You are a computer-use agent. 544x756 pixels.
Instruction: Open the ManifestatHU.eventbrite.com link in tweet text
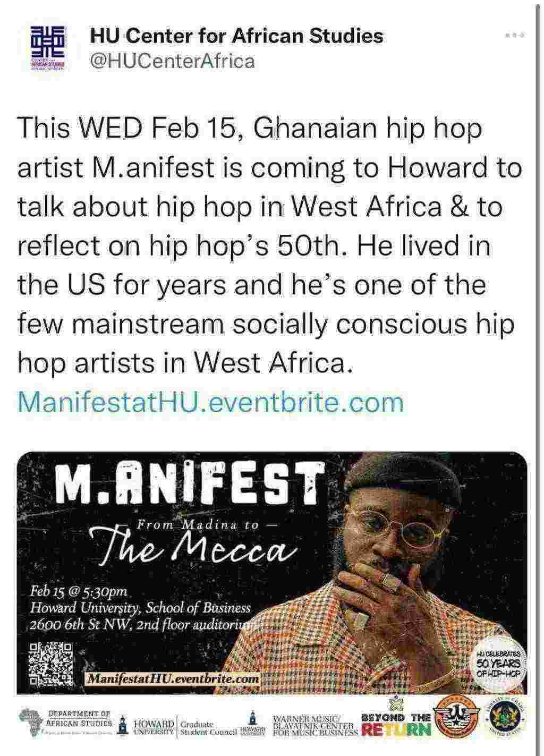tap(210, 402)
